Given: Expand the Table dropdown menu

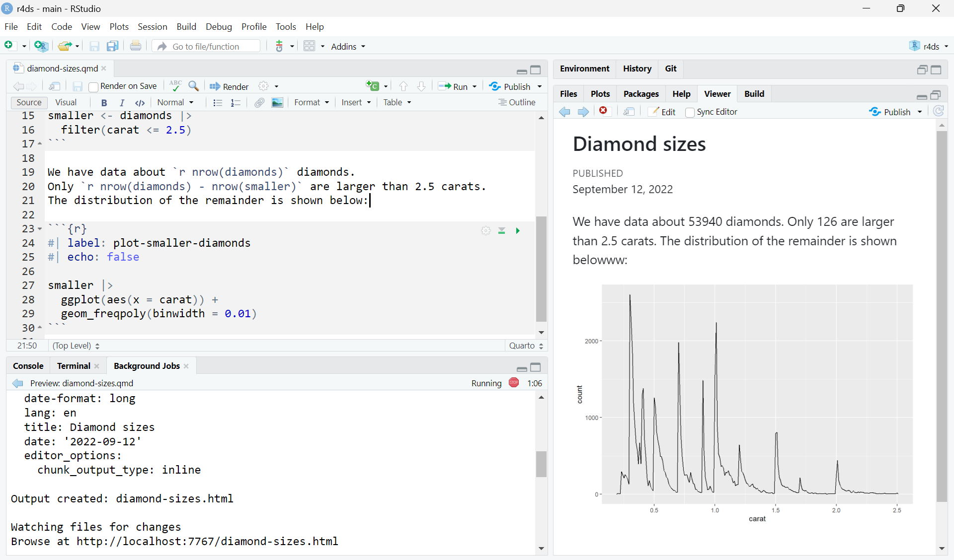Looking at the screenshot, I should [x=397, y=102].
